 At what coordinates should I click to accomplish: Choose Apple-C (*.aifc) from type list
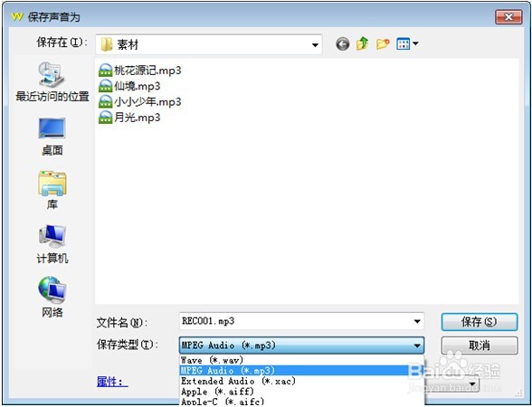point(301,402)
